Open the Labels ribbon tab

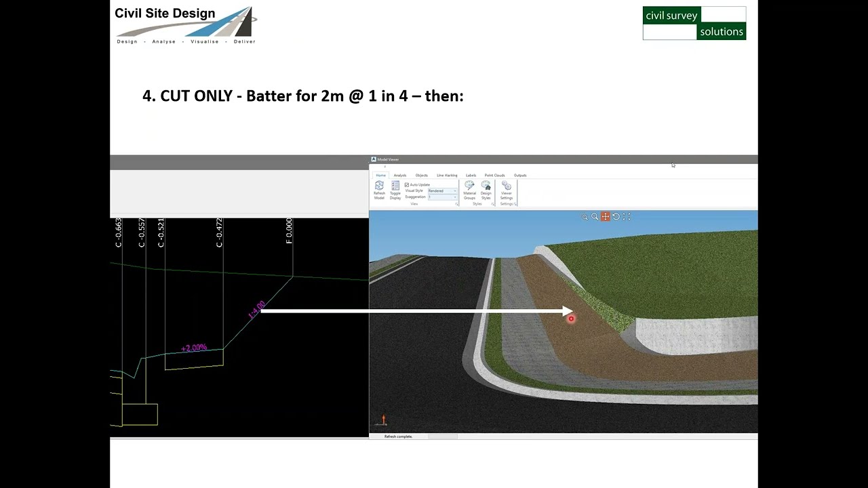(471, 176)
